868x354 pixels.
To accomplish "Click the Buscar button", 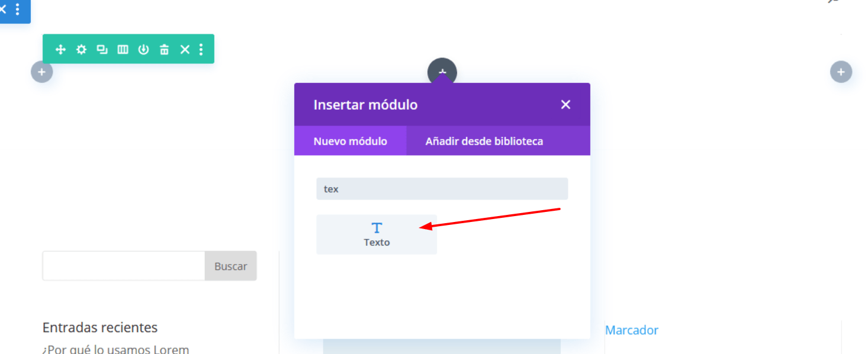I will (231, 266).
